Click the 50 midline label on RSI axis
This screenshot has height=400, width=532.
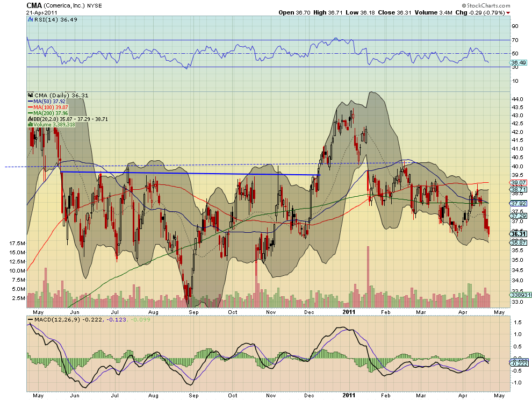(515, 53)
